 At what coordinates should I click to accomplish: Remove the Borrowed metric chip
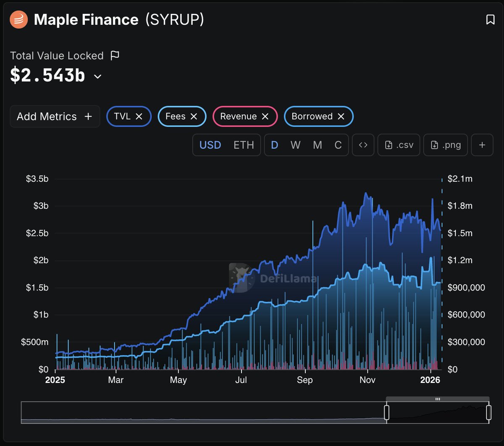click(x=341, y=116)
